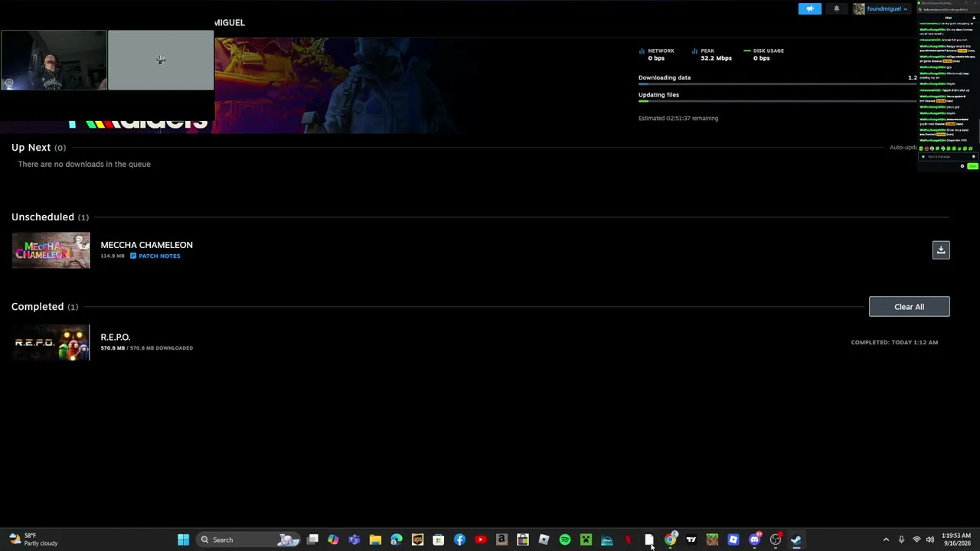
Task: Open YouTube from the taskbar
Action: [x=480, y=540]
